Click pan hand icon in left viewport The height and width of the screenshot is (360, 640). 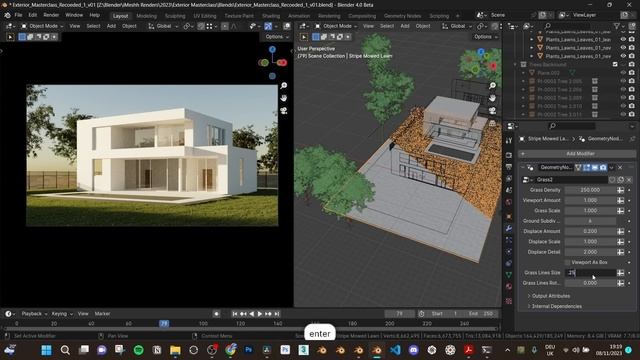pyautogui.click(x=284, y=98)
